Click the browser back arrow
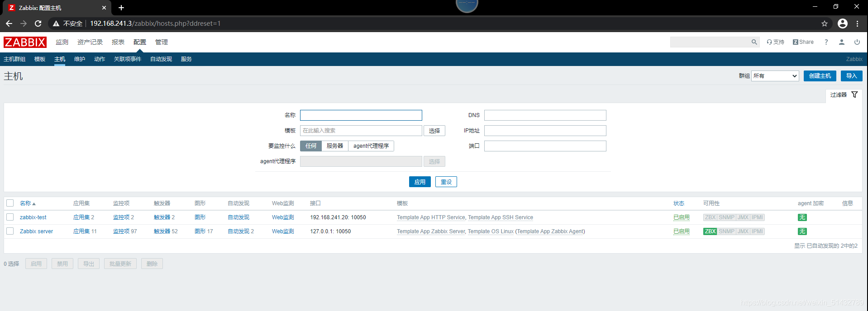The width and height of the screenshot is (868, 311). 9,24
